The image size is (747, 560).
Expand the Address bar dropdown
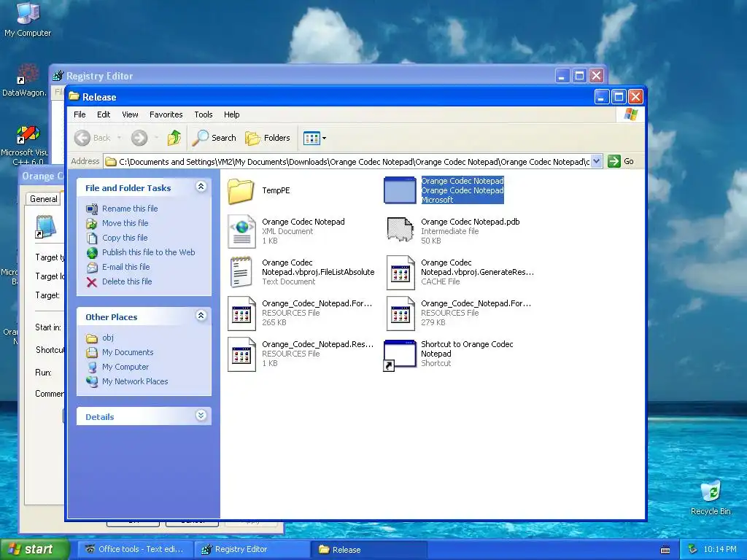click(597, 161)
